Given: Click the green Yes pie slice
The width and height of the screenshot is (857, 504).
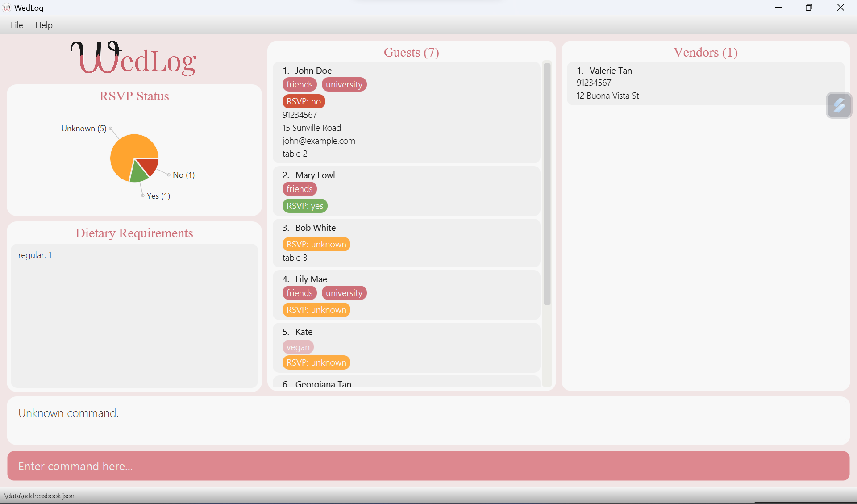Looking at the screenshot, I should click(x=139, y=174).
